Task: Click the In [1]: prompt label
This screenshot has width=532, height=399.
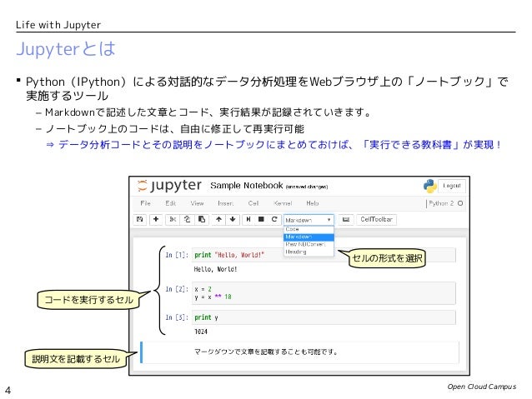Action: [177, 255]
